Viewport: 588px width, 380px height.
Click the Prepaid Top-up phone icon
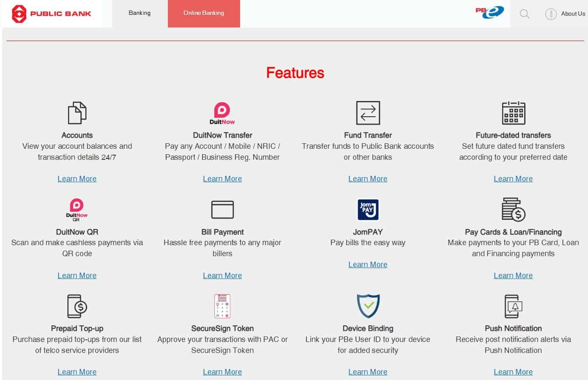77,306
